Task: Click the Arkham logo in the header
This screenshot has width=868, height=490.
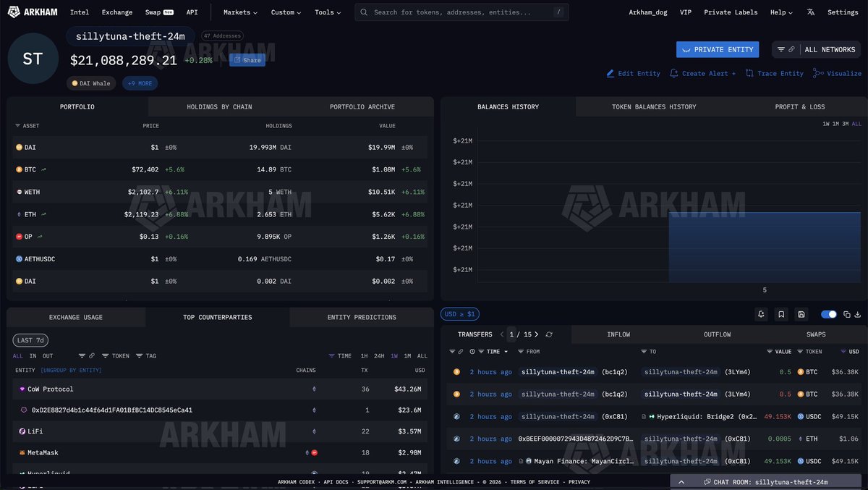Action: point(33,12)
